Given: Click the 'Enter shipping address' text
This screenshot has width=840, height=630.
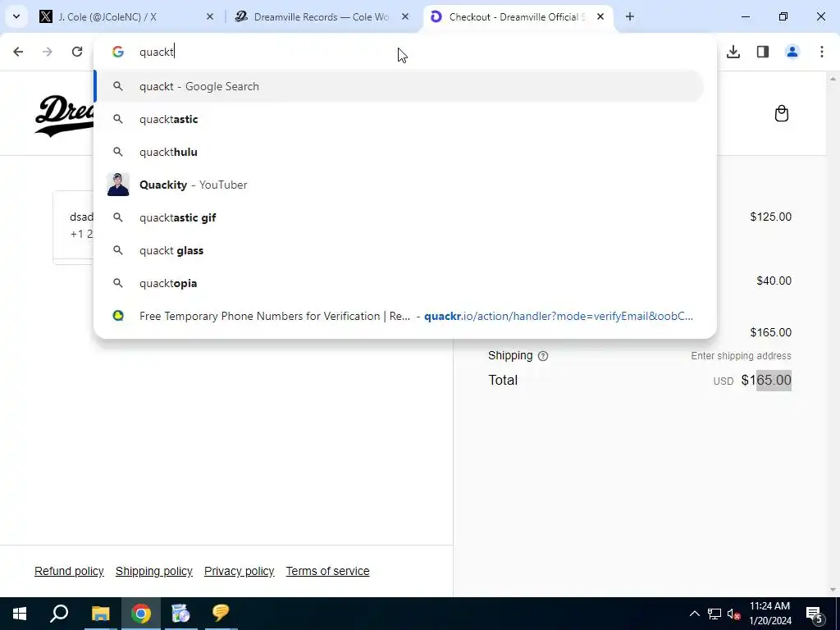Looking at the screenshot, I should point(741,356).
